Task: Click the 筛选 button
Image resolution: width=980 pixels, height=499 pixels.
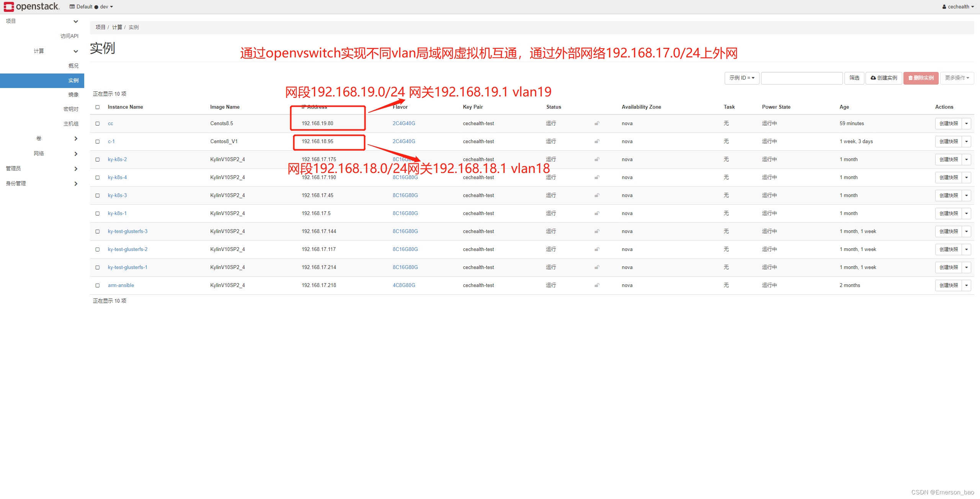Action: pos(854,78)
